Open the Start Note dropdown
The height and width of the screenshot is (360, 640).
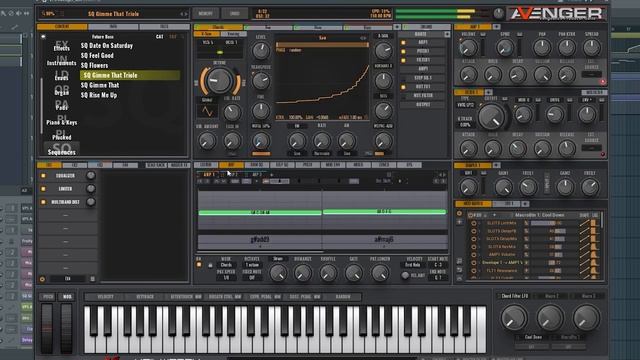[x=438, y=265]
